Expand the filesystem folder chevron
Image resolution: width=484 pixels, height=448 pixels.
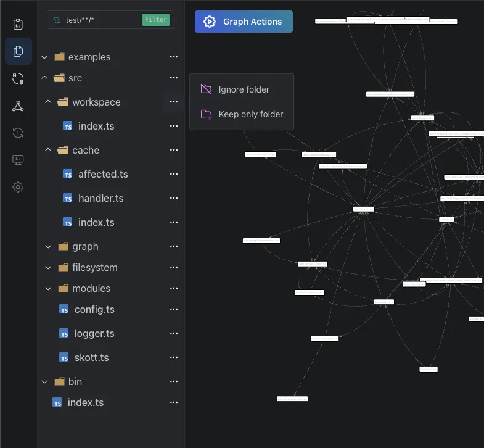[x=48, y=268]
